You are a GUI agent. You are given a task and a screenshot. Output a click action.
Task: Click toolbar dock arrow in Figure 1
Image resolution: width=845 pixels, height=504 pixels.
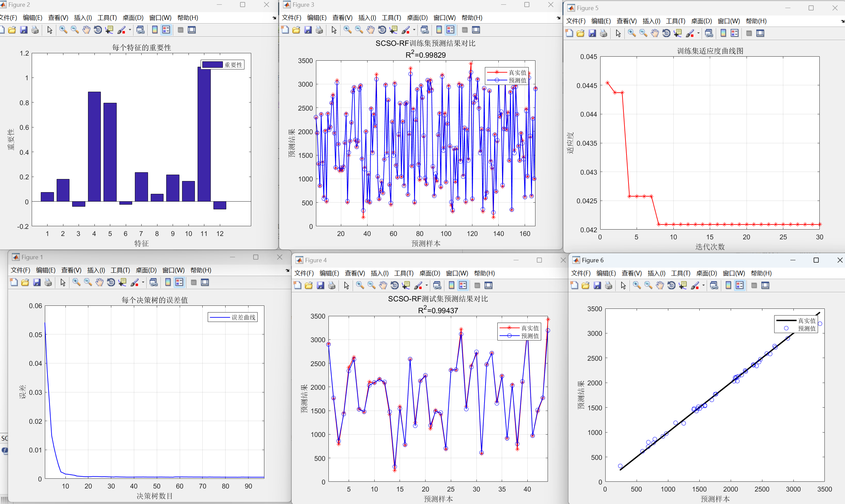coord(288,271)
